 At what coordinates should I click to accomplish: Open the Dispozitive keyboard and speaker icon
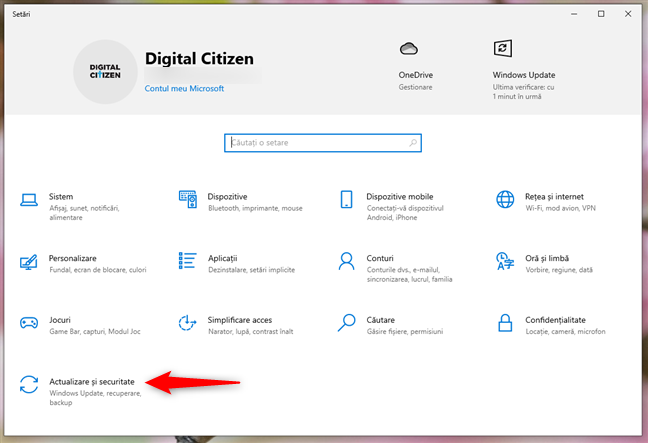coord(188,199)
